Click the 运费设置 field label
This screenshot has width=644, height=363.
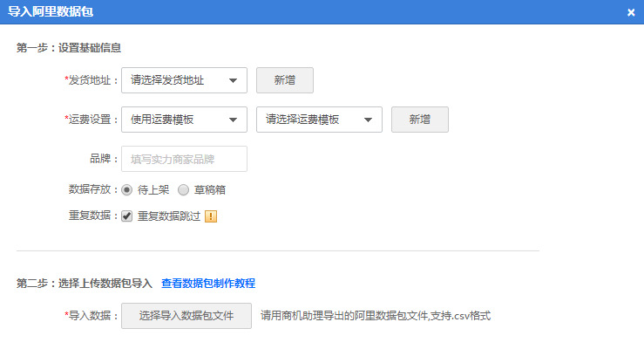(x=92, y=120)
